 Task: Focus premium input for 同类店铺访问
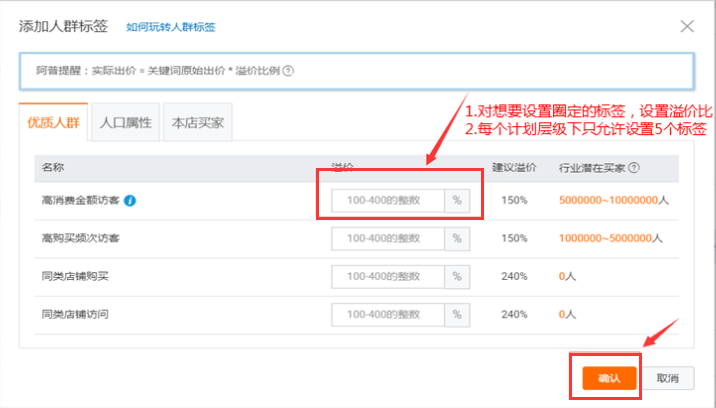pos(388,314)
